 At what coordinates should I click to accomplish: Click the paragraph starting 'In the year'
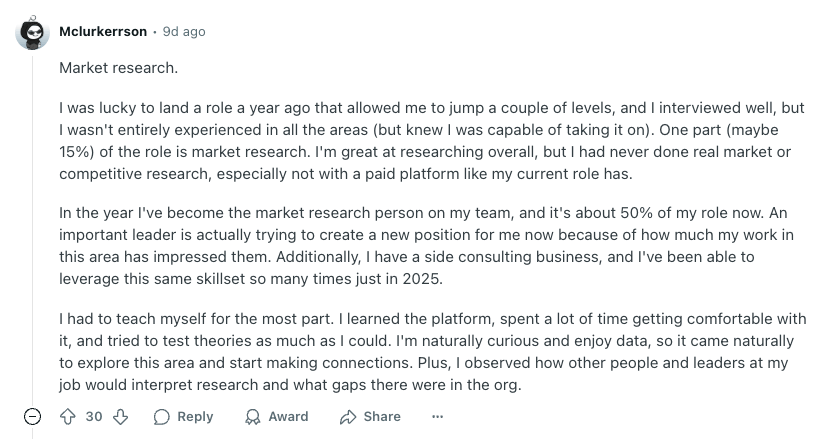click(426, 246)
